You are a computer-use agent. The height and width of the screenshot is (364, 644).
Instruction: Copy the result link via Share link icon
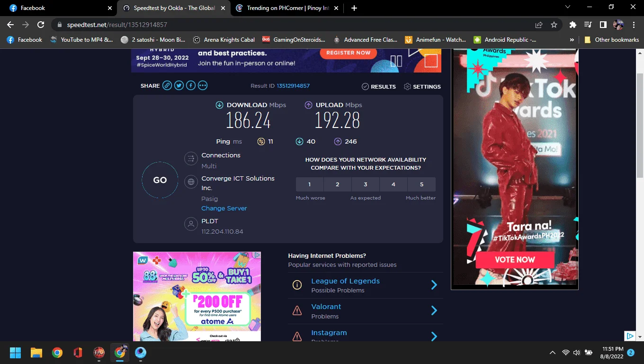coord(167,86)
